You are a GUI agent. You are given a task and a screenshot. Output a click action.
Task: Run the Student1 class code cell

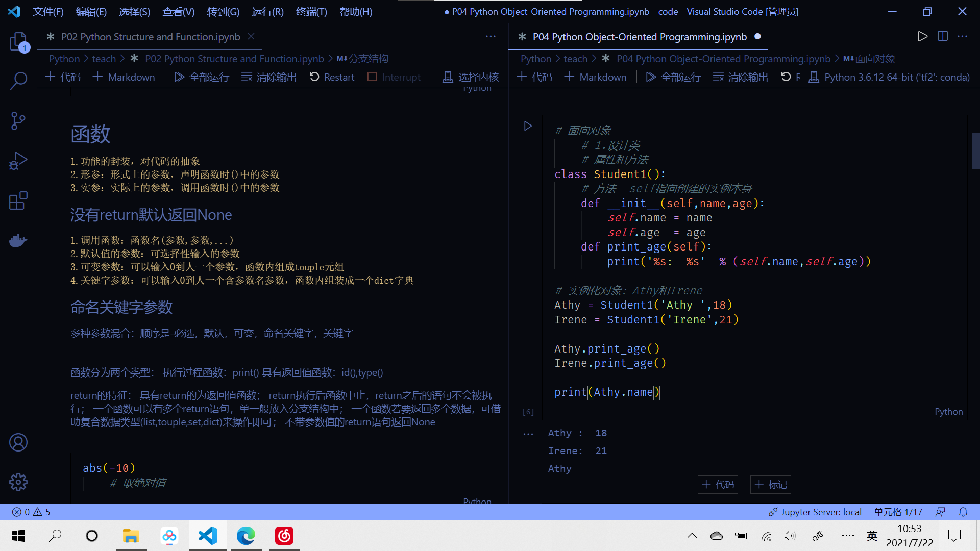(528, 126)
